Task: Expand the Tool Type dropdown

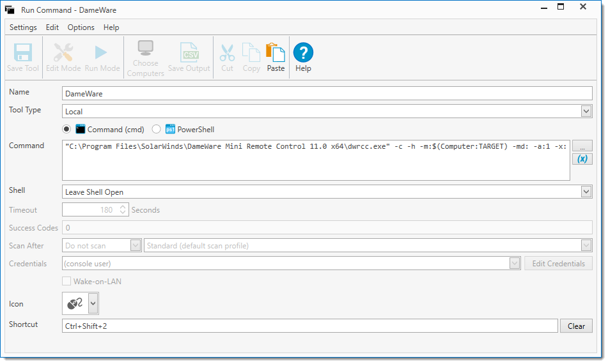Action: point(586,111)
